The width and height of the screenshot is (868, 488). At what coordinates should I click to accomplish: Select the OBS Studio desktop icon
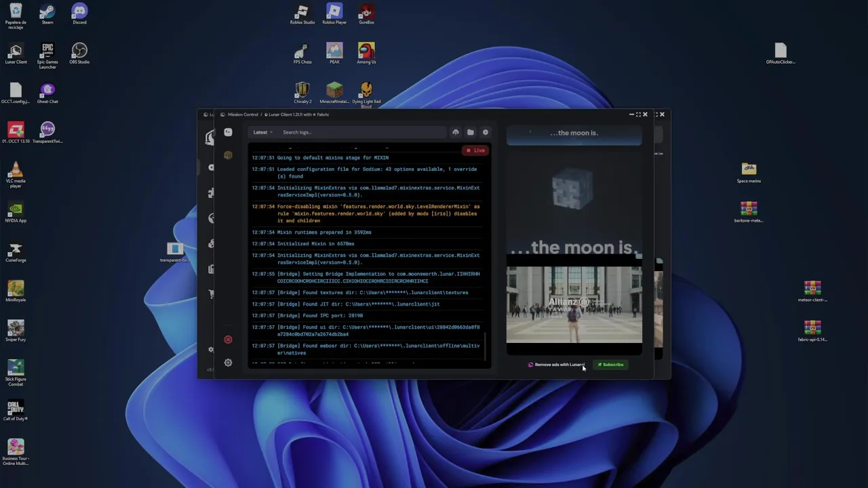[79, 54]
